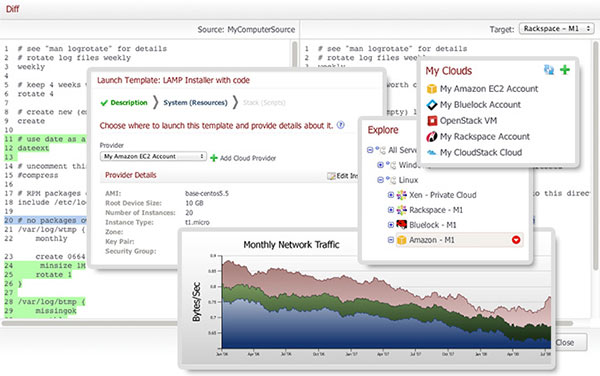
Task: Select My Amazon EC2 Account cube icon
Action: click(432, 89)
